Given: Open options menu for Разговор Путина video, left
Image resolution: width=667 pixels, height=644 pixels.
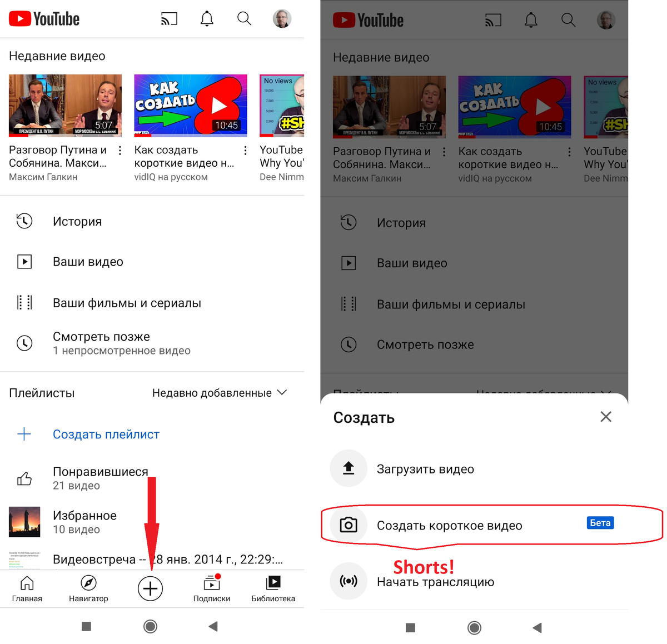Looking at the screenshot, I should 120,151.
